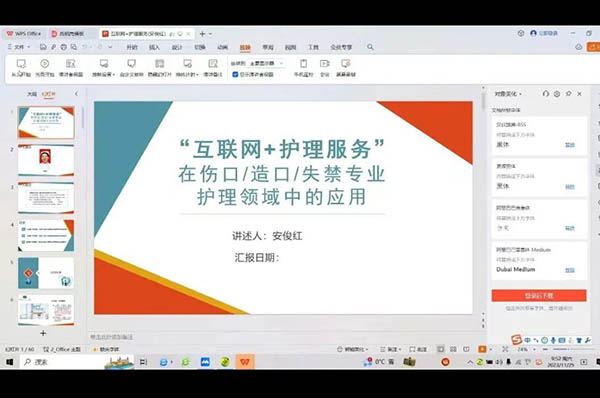Open slideshow settings dropdown arrow

click(x=114, y=75)
